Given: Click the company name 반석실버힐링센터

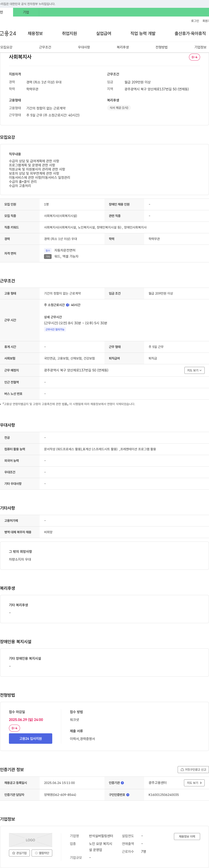Looking at the screenshot, I should [x=101, y=836].
